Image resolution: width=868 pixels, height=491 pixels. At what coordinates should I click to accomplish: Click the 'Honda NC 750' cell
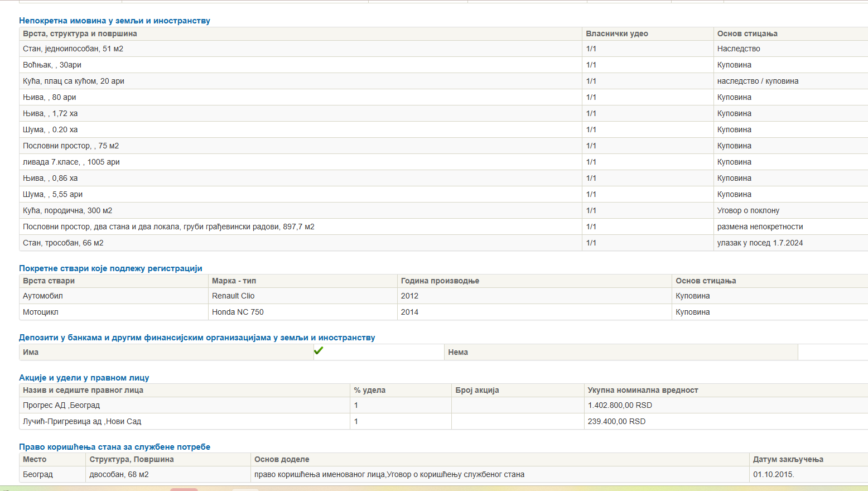tap(238, 312)
